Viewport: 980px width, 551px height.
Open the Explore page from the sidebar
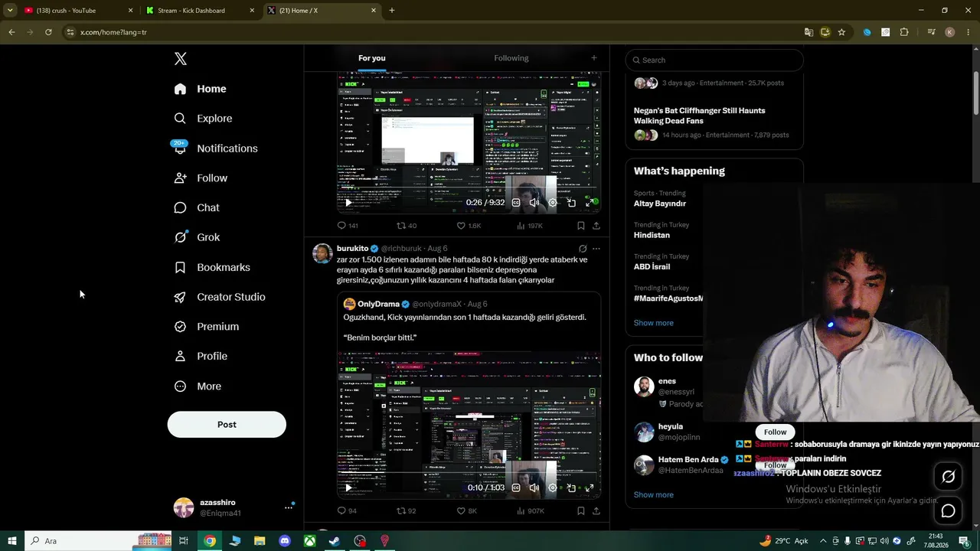coord(203,119)
